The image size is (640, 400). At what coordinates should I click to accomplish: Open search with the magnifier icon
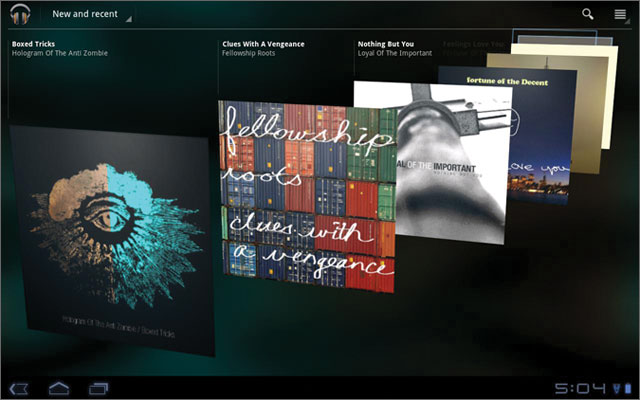(587, 14)
